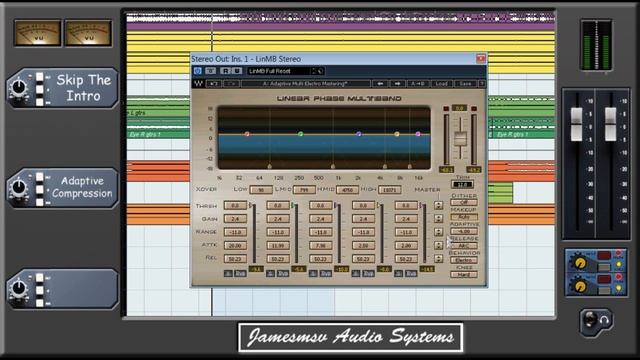Click the upper yellow knob on right panel
This screenshot has width=640, height=360.
click(580, 262)
